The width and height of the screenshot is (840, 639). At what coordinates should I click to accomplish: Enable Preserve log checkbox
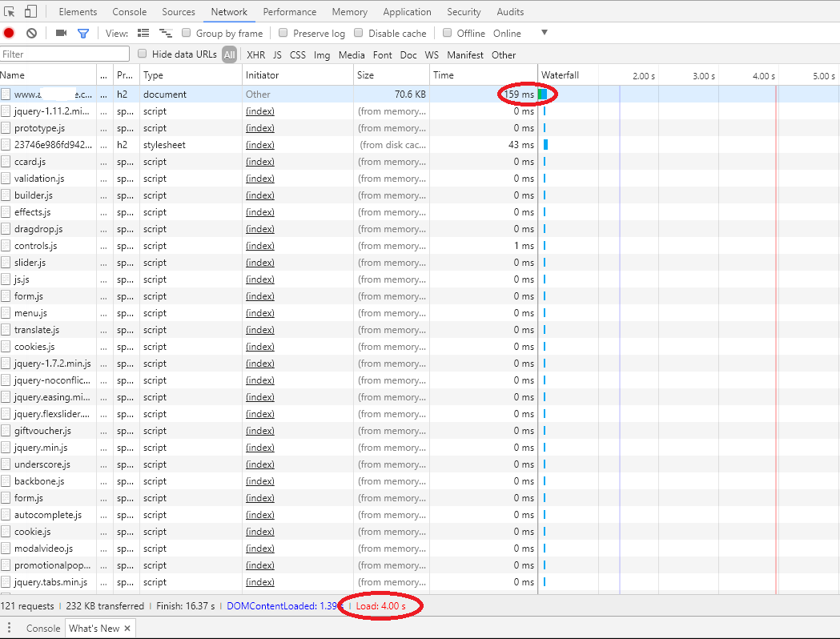283,33
